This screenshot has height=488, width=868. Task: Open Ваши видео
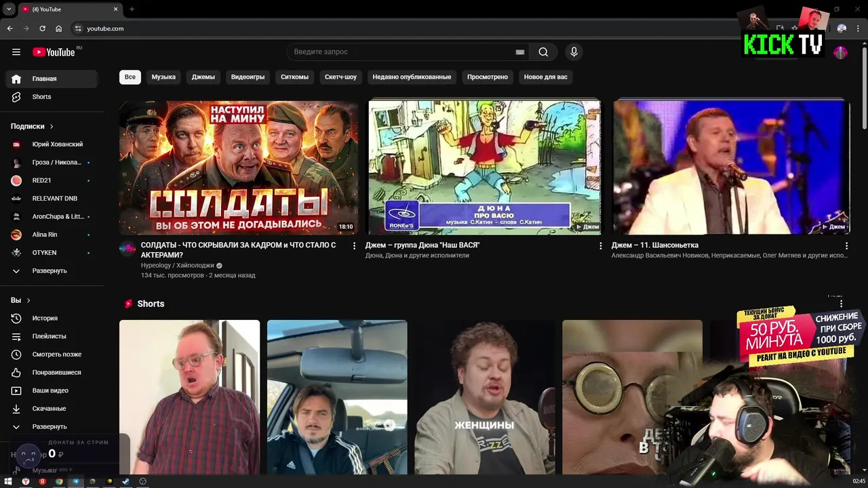click(x=52, y=390)
